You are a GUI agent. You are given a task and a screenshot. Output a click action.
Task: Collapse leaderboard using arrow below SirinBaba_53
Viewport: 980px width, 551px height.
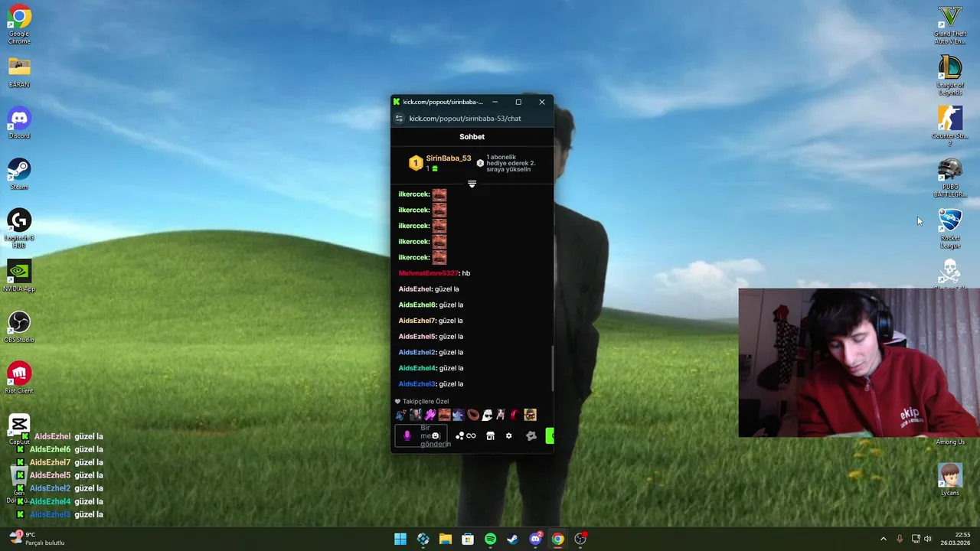472,184
